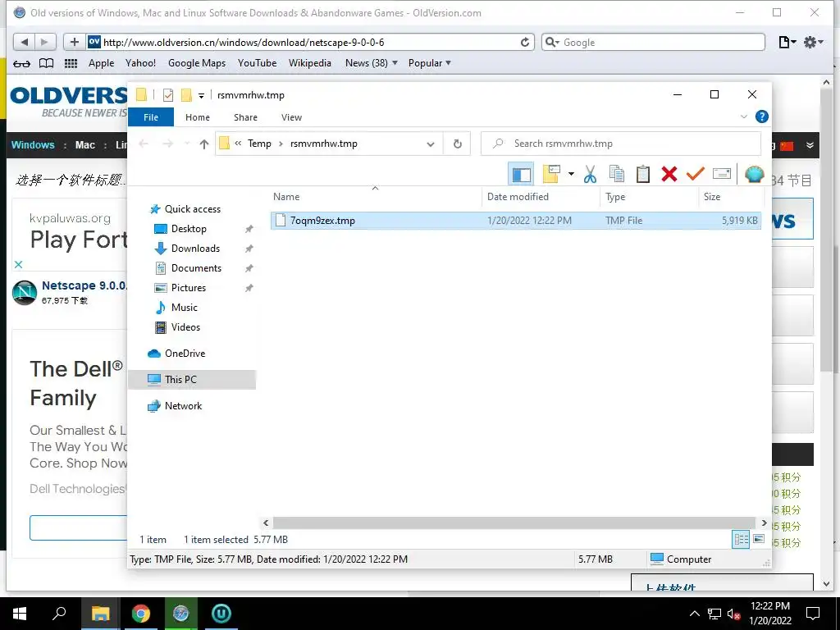Click the rename field toolbar icon
The width and height of the screenshot is (840, 630).
(722, 174)
